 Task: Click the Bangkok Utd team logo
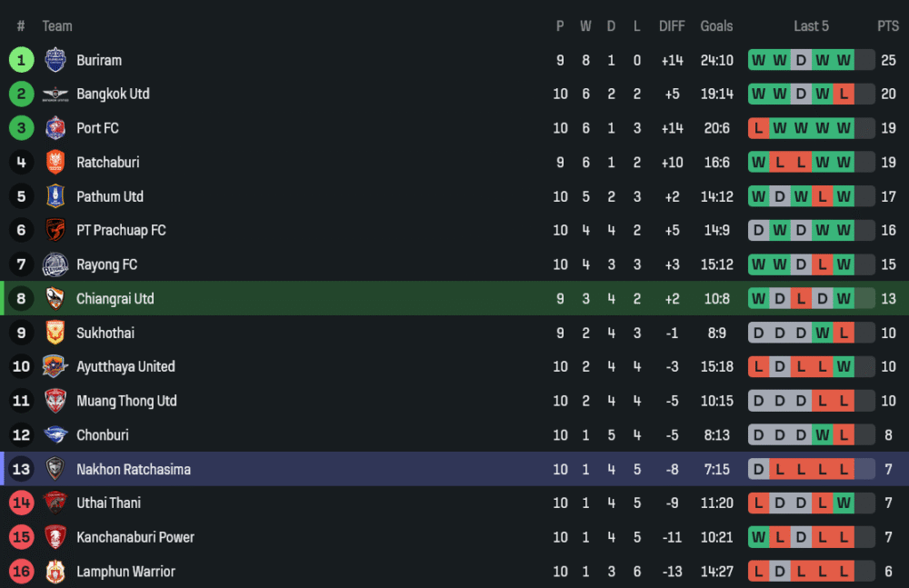click(55, 95)
